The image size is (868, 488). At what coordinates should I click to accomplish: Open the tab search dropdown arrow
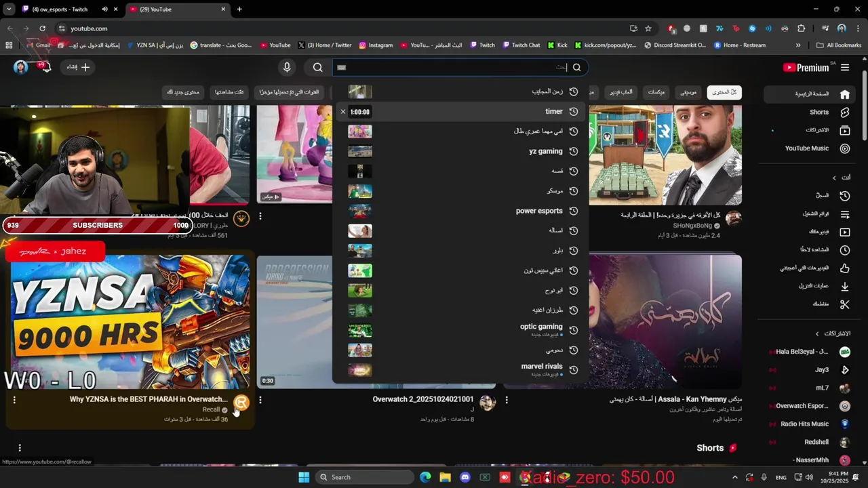pyautogui.click(x=9, y=9)
